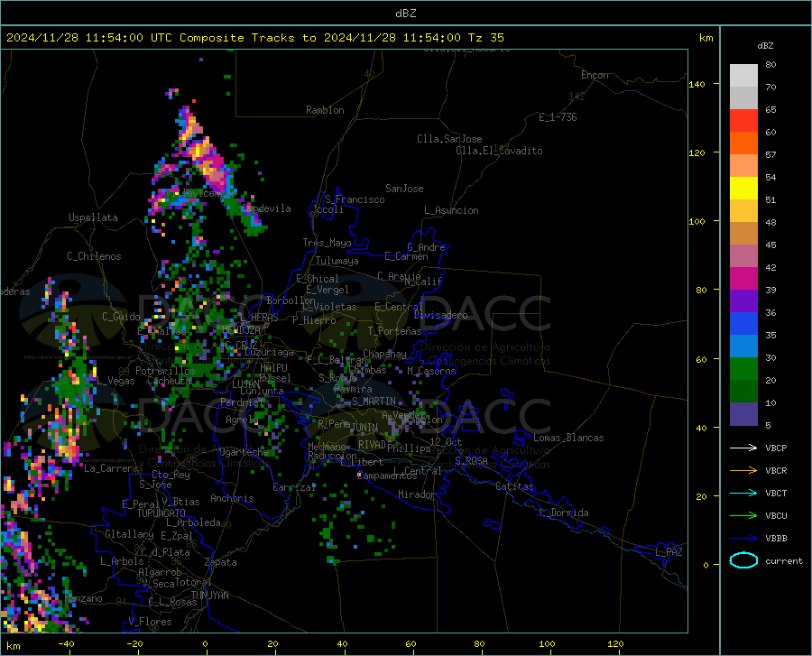Image resolution: width=812 pixels, height=656 pixels.
Task: Click the 'Clla.El_Cavadito' map label
Action: click(x=499, y=151)
